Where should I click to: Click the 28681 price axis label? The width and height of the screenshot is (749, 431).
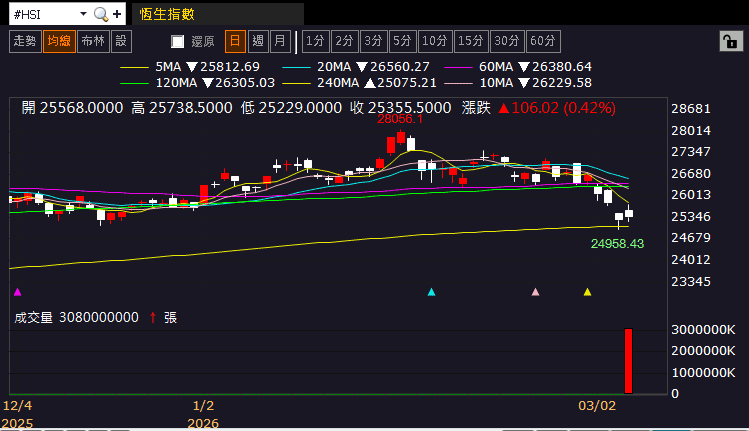tap(691, 109)
